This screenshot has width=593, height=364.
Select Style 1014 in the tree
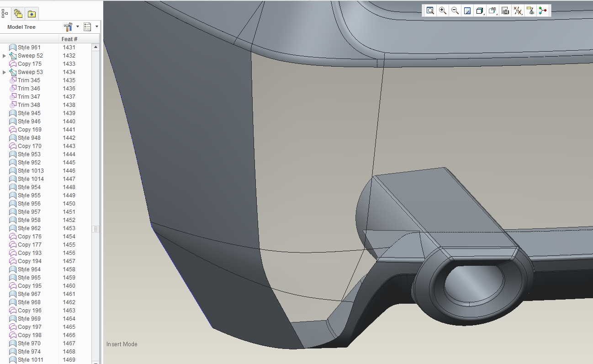pyautogui.click(x=31, y=179)
